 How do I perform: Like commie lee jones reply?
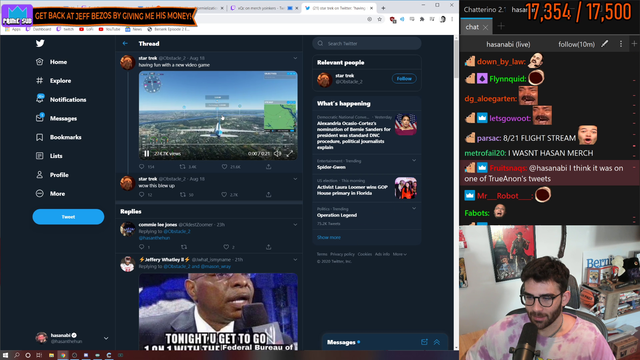[x=226, y=247]
